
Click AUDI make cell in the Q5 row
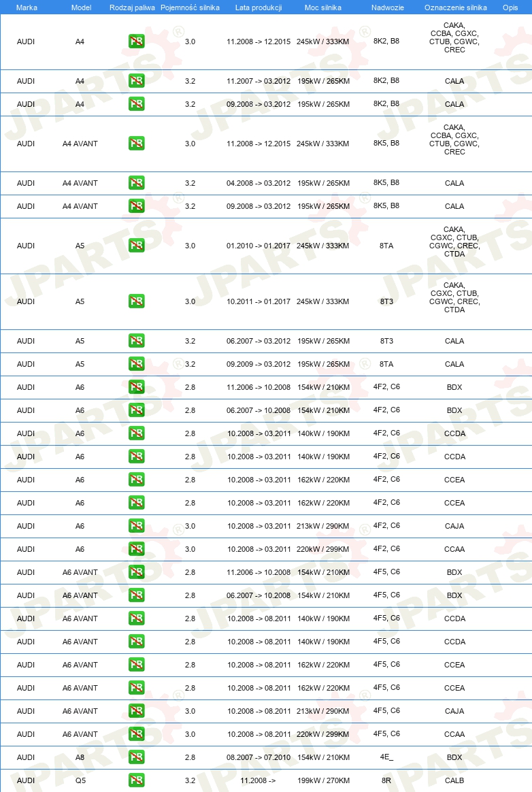(26, 780)
